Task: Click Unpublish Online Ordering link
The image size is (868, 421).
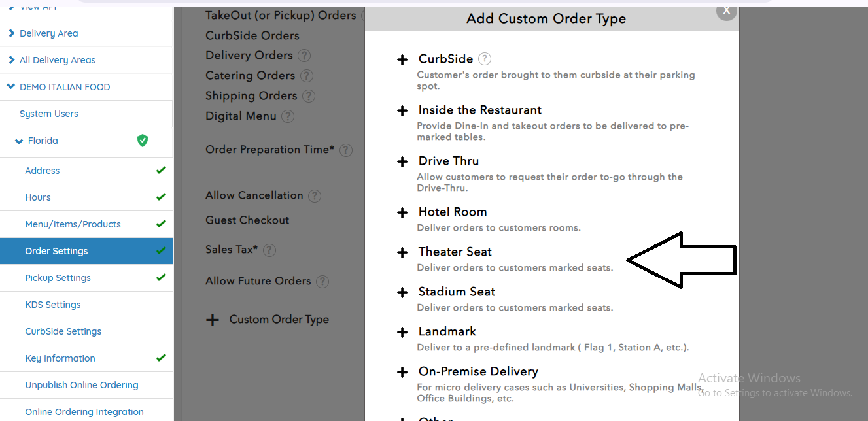Action: [x=81, y=385]
